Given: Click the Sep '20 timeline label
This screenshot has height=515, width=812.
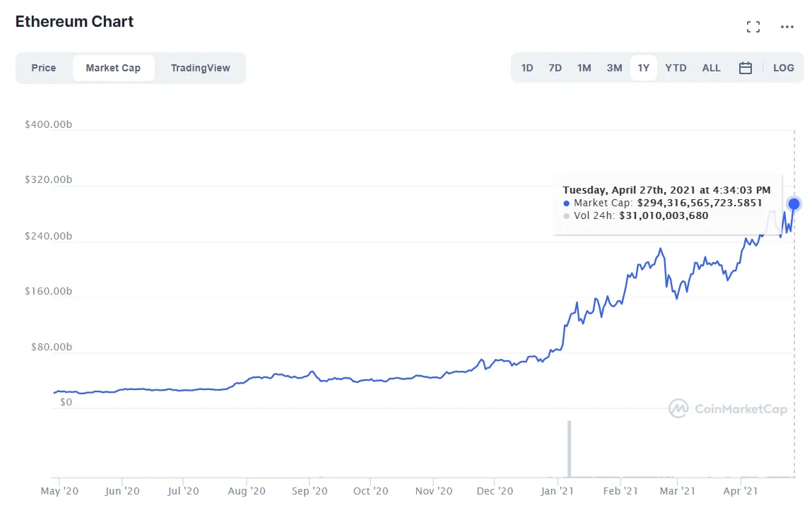Looking at the screenshot, I should (x=310, y=491).
